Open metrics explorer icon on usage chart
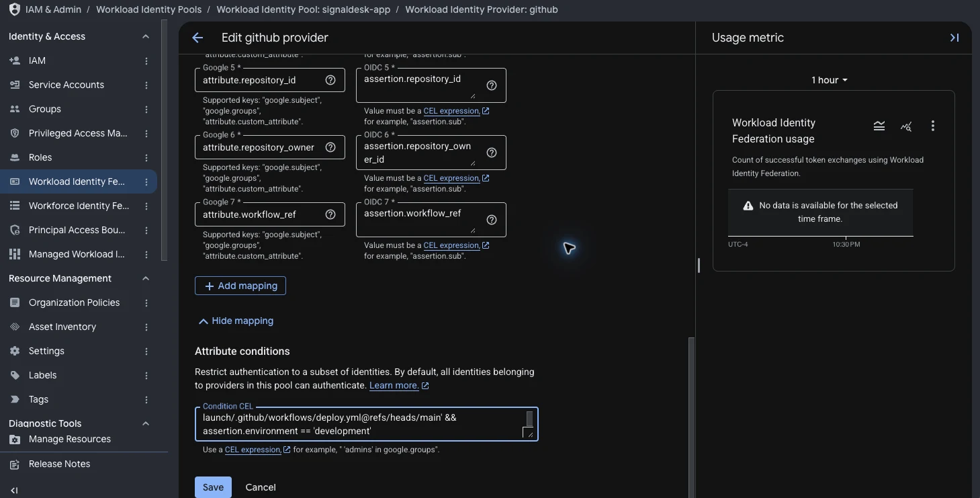 (905, 126)
